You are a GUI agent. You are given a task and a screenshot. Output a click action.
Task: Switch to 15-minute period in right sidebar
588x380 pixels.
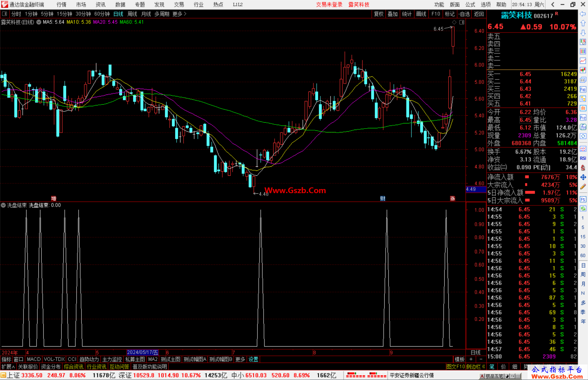[583, 237]
